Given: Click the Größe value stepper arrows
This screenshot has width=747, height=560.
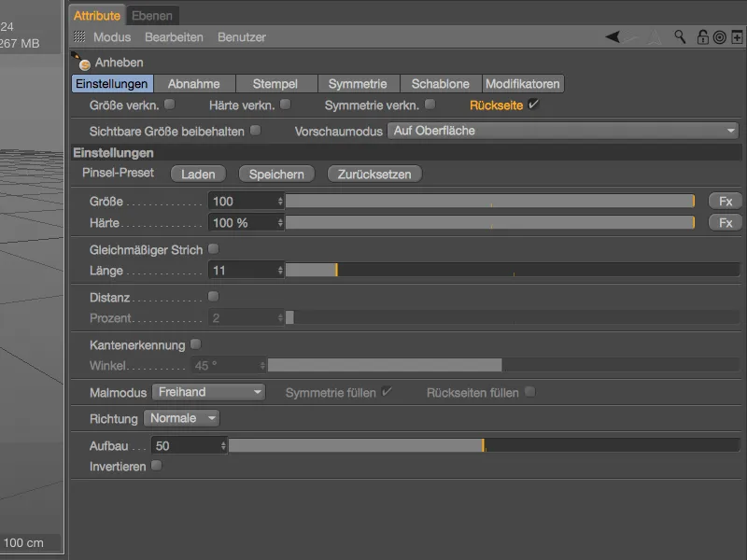Looking at the screenshot, I should click(x=280, y=202).
